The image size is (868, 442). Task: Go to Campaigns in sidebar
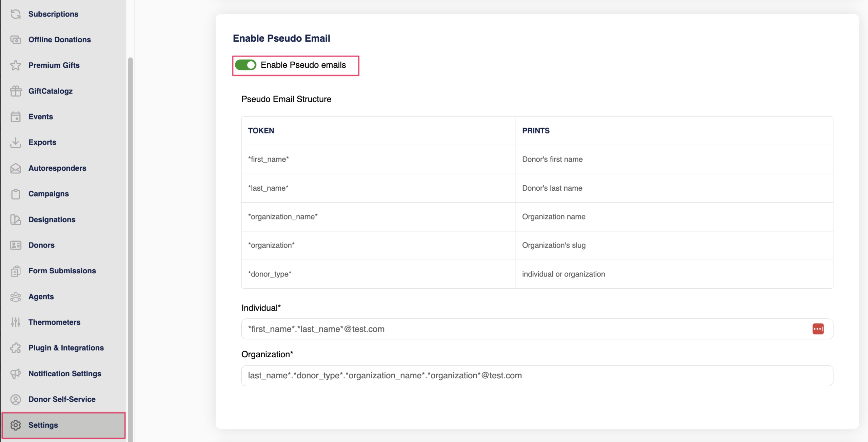(48, 194)
